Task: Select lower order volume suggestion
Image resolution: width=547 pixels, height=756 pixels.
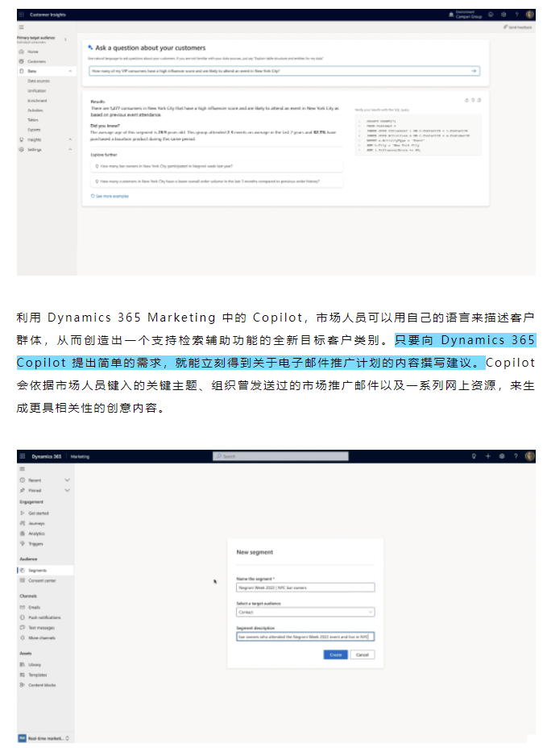Action: pos(217,181)
